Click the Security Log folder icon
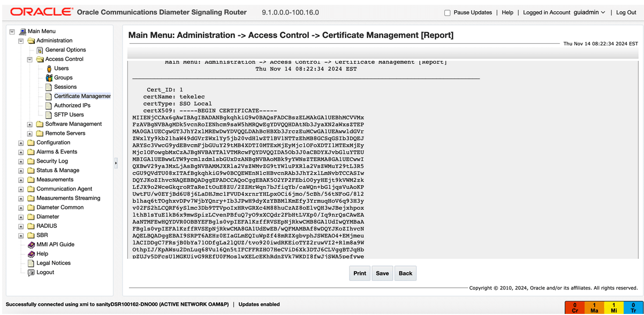Screen dimensions: 644x315 [x=31, y=161]
